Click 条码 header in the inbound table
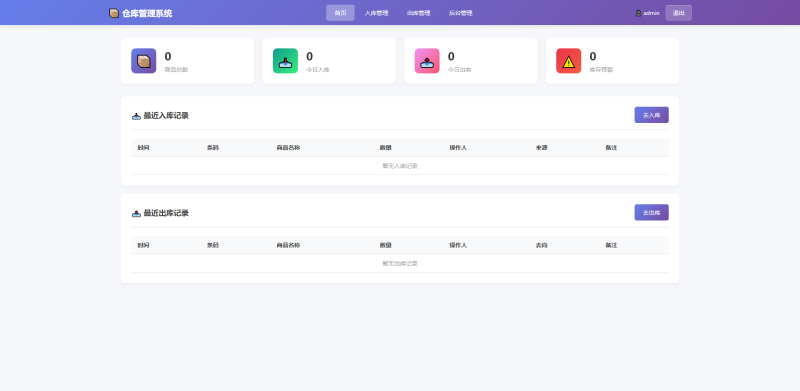This screenshot has width=800, height=391. [213, 148]
